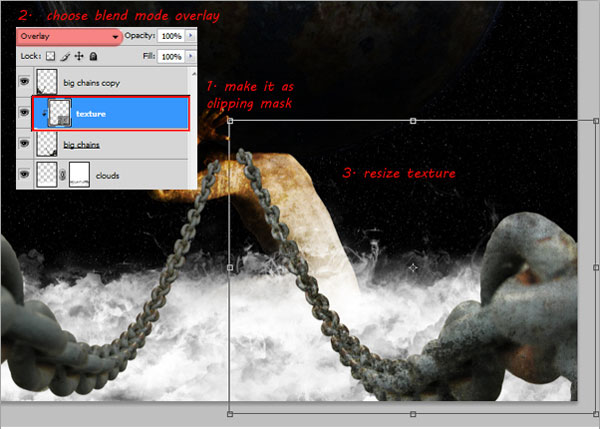Click lock image pixels brush icon
600x429 pixels.
pyautogui.click(x=65, y=57)
